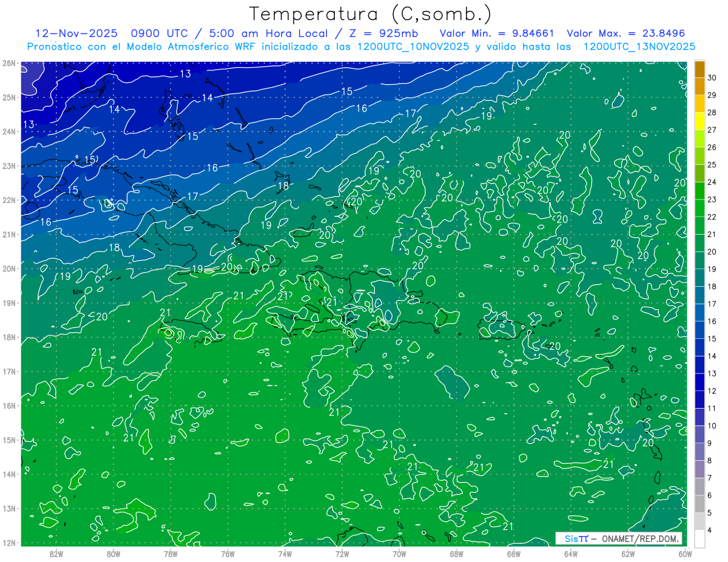Click the "16N" latitude axis label
Screen dimensions: 728x562
coord(9,406)
